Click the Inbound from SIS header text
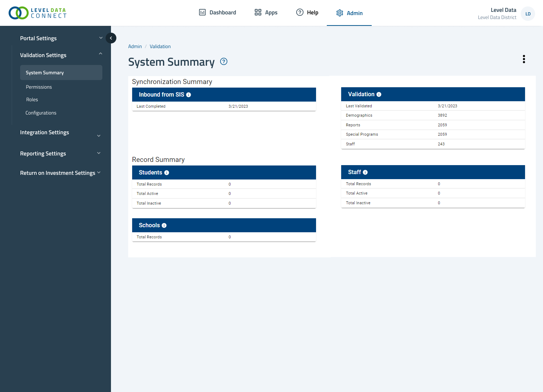 [162, 95]
